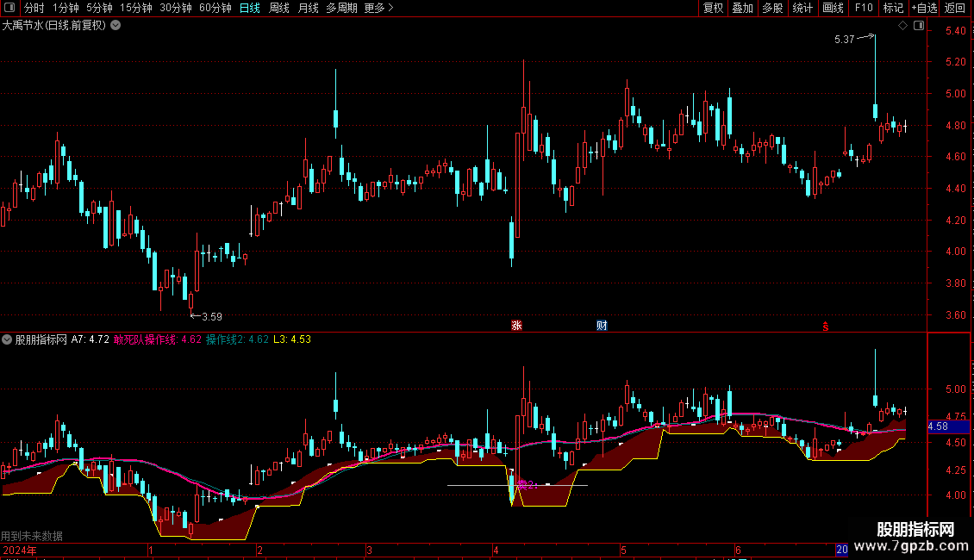Click the A7 indicator value label
974x560 pixels.
point(90,339)
